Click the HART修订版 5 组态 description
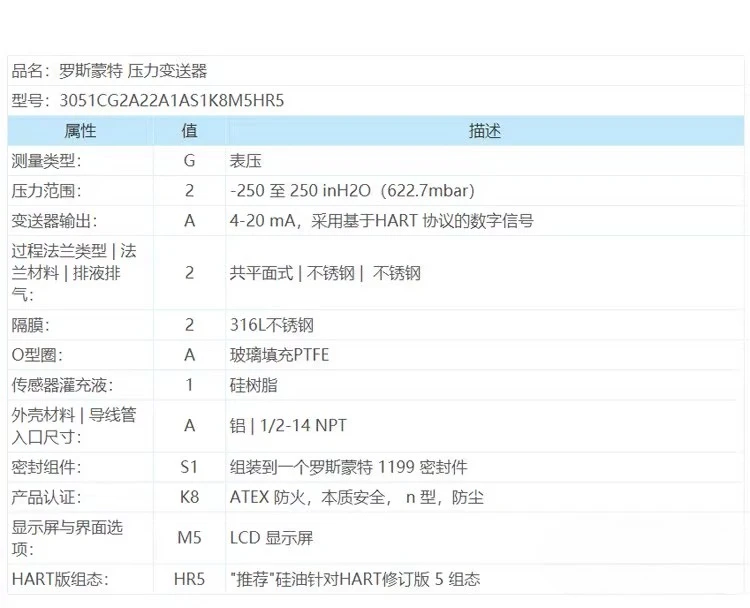 [355, 580]
